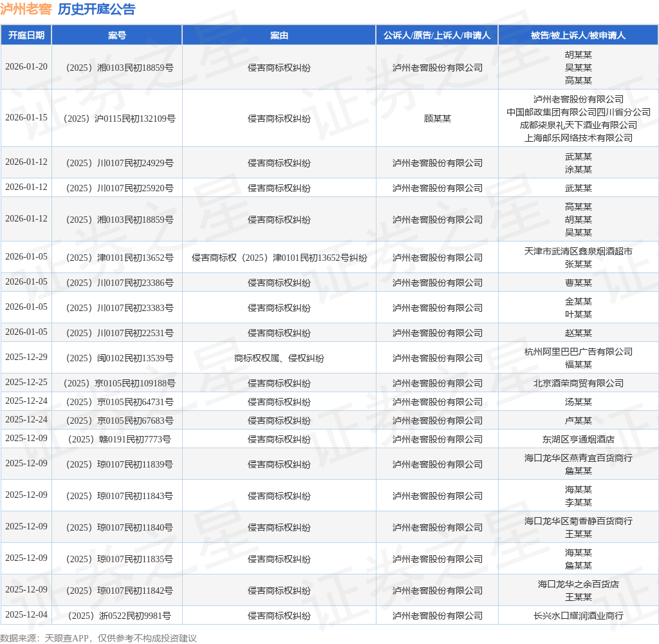Image resolution: width=659 pixels, height=644 pixels.
Task: Click the 泸州老窖 title text
Action: [26, 9]
